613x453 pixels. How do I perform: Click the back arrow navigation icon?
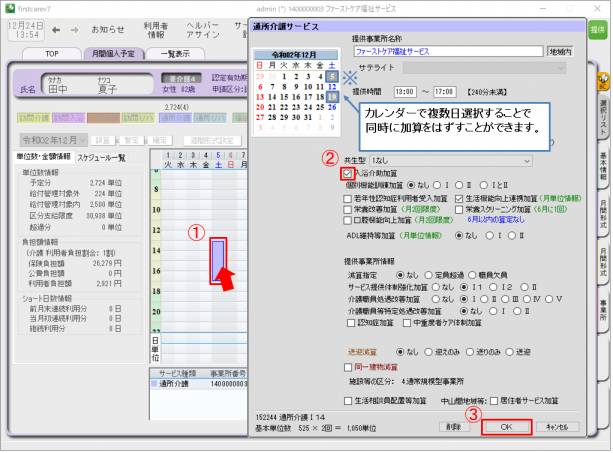[54, 30]
